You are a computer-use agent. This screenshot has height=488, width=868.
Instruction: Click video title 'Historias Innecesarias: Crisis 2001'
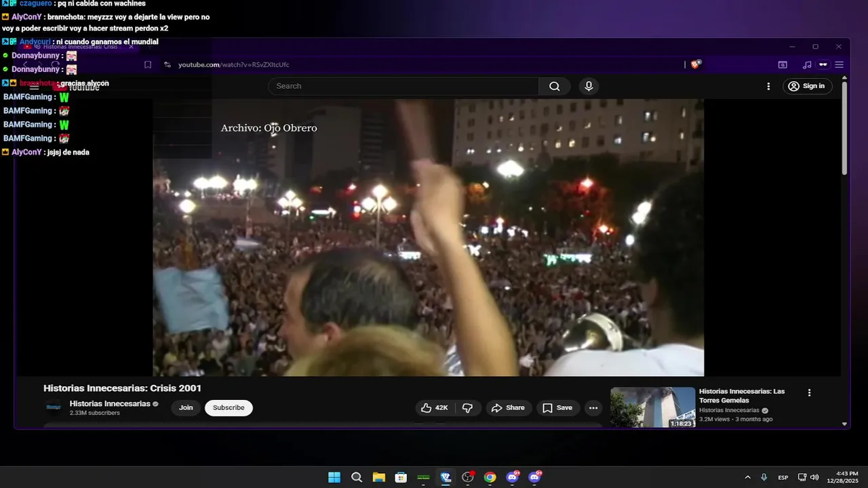click(122, 388)
